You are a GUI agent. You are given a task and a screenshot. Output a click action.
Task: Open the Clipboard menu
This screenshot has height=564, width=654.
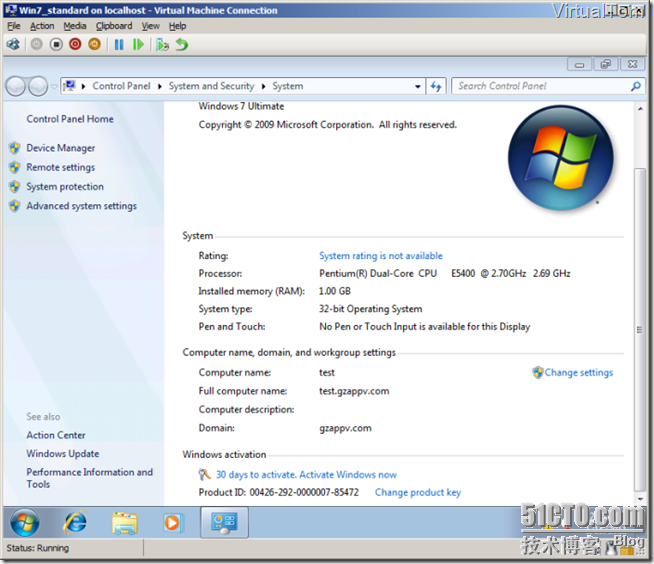click(x=114, y=26)
